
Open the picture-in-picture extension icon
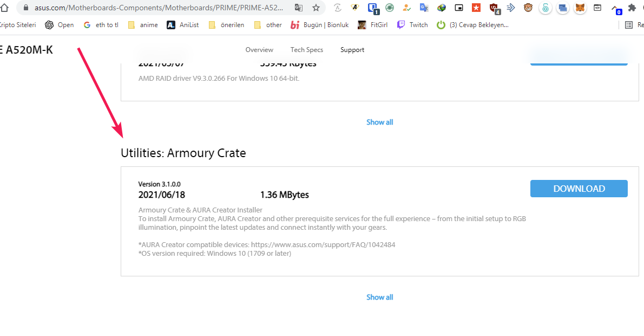pos(459,8)
